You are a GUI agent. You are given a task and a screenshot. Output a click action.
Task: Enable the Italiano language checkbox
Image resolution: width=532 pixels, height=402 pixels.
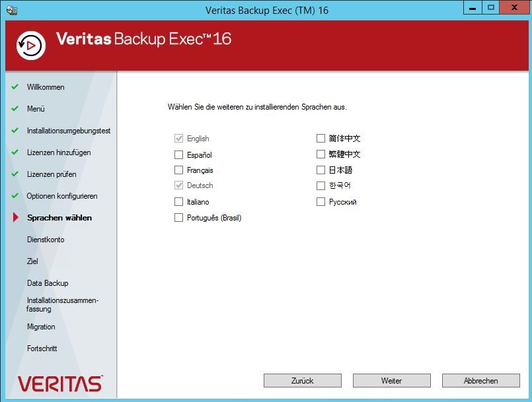pyautogui.click(x=178, y=202)
